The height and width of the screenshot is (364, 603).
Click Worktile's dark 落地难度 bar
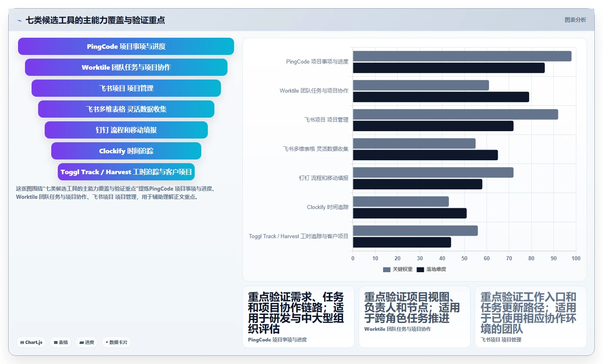[441, 97]
